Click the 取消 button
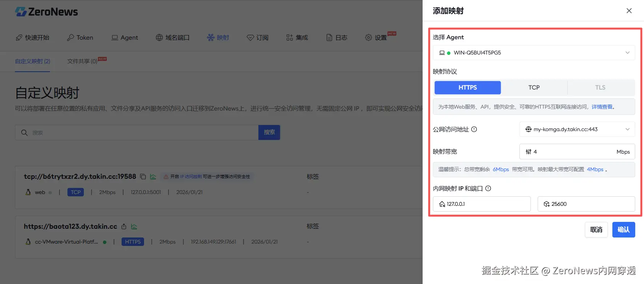 coord(596,229)
